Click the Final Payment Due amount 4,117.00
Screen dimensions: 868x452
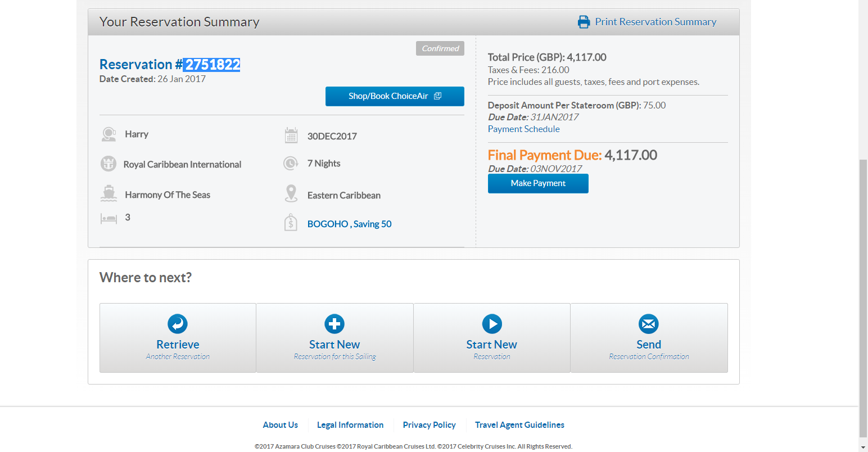point(631,155)
